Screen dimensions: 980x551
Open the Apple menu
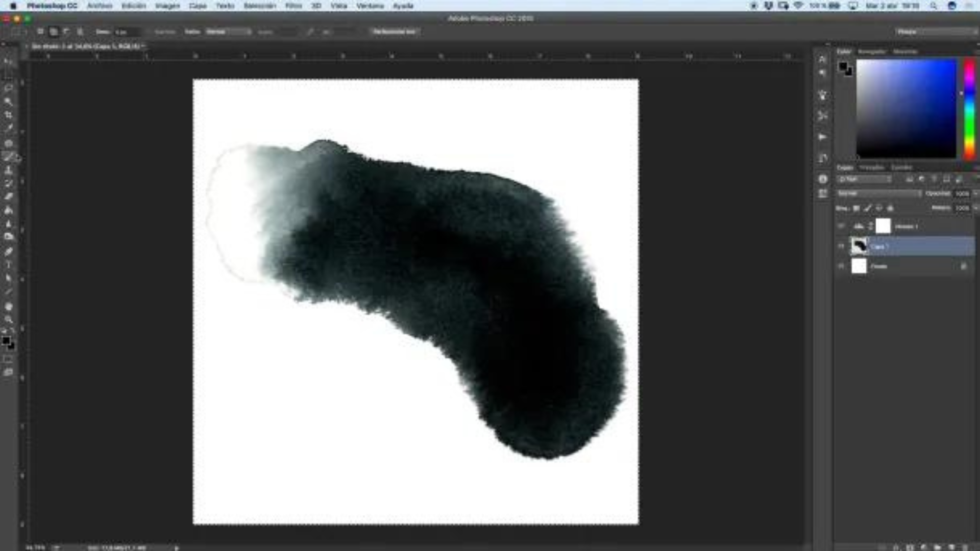click(13, 6)
